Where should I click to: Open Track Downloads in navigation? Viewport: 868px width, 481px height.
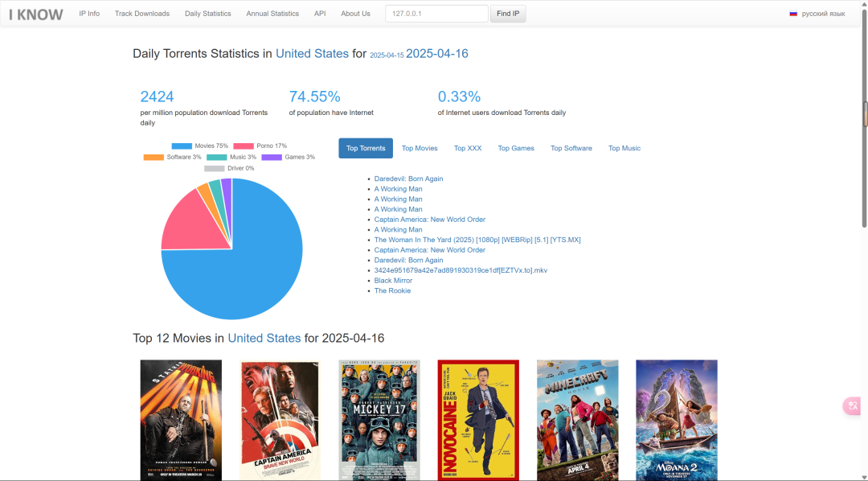142,14
